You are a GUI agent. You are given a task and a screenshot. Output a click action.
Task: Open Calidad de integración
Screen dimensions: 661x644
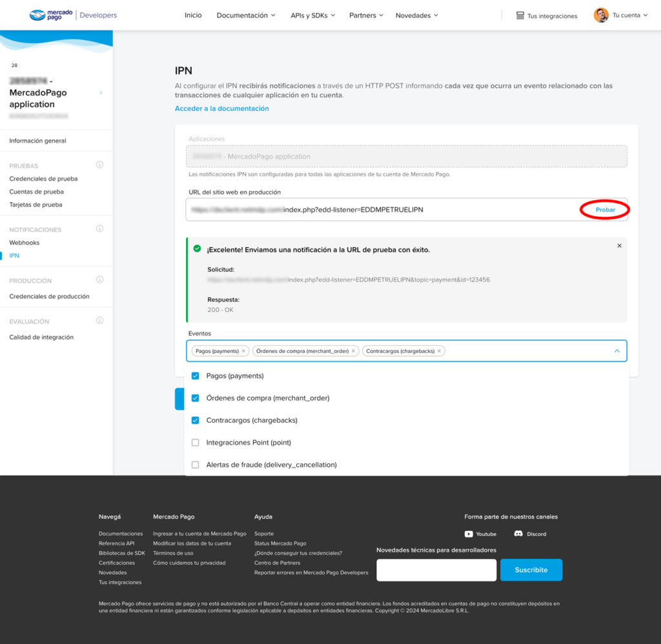tap(41, 337)
